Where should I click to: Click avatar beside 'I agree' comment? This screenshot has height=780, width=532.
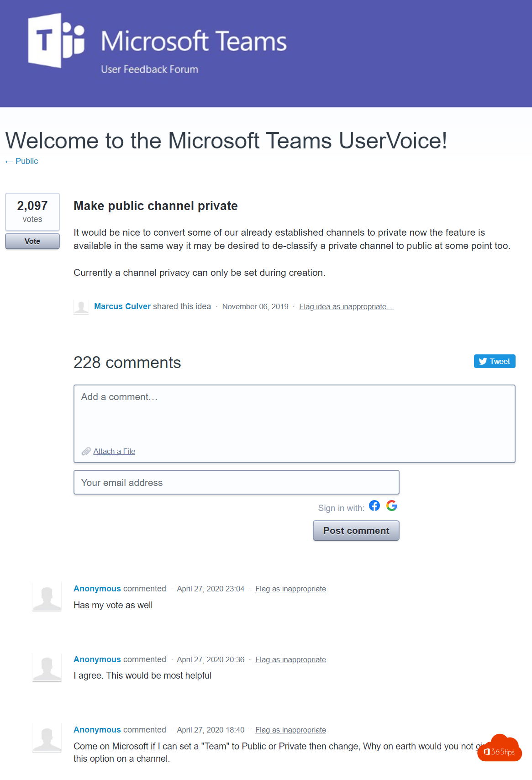[47, 667]
